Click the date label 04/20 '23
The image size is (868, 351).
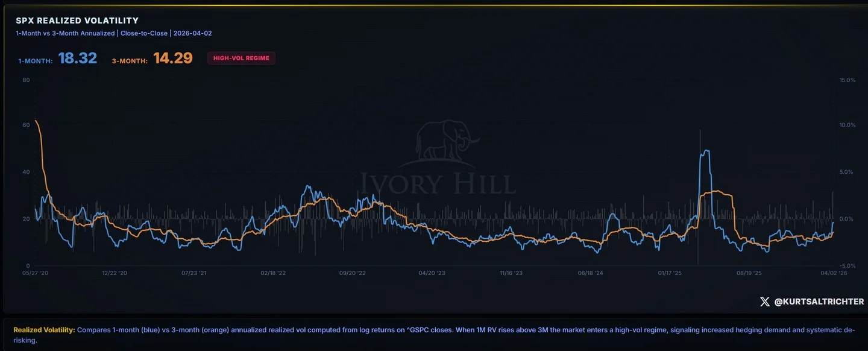(x=432, y=273)
